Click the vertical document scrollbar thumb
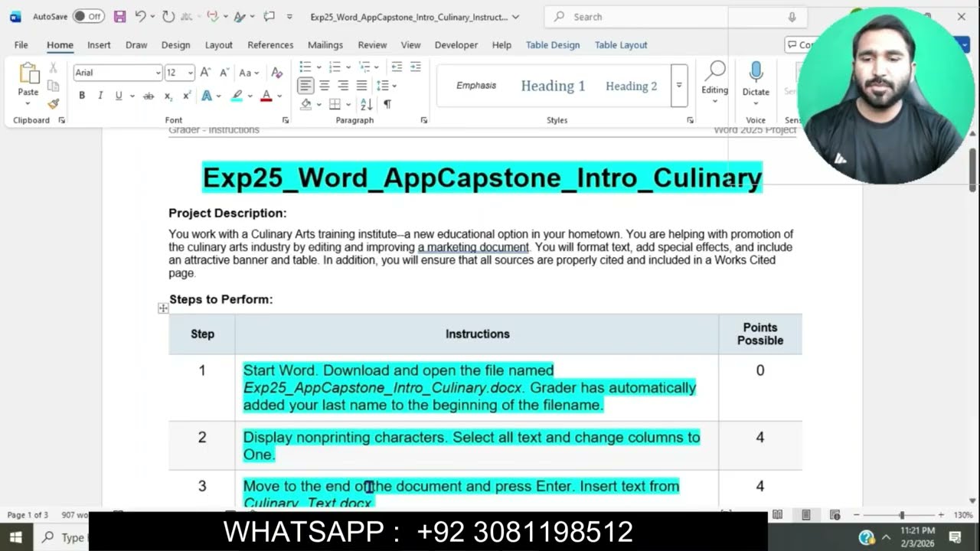Image resolution: width=980 pixels, height=551 pixels. pyautogui.click(x=973, y=169)
